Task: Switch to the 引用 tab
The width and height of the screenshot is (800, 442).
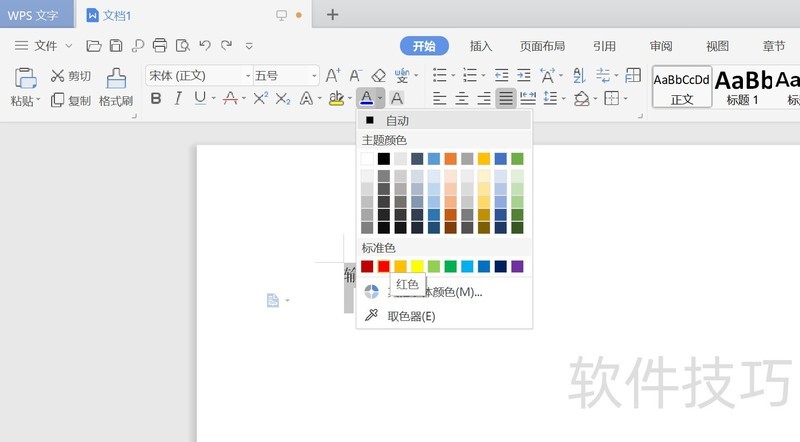Action: [x=604, y=46]
